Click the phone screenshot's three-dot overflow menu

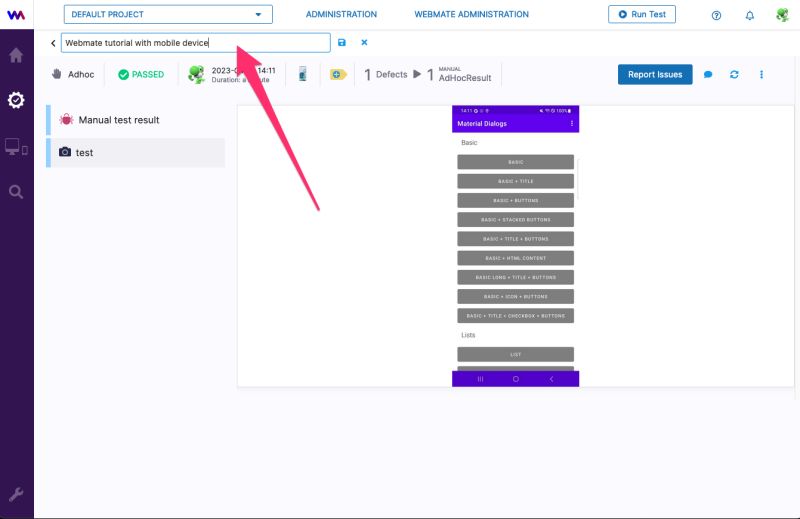[x=571, y=123]
